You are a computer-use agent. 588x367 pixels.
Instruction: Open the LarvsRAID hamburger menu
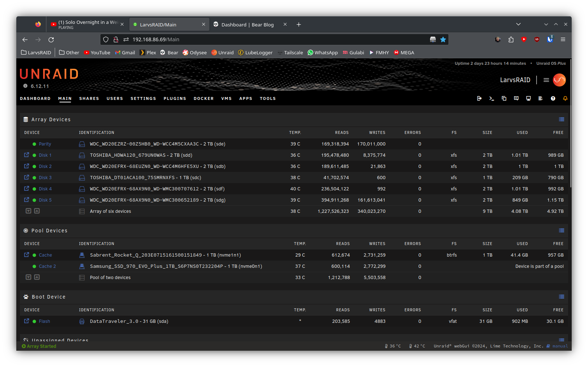point(546,80)
